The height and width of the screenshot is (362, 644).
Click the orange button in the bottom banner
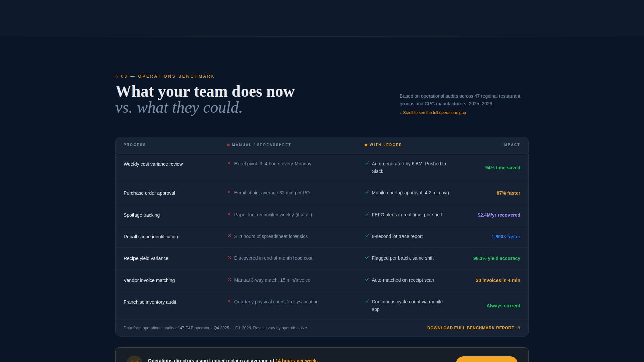[x=486, y=359]
